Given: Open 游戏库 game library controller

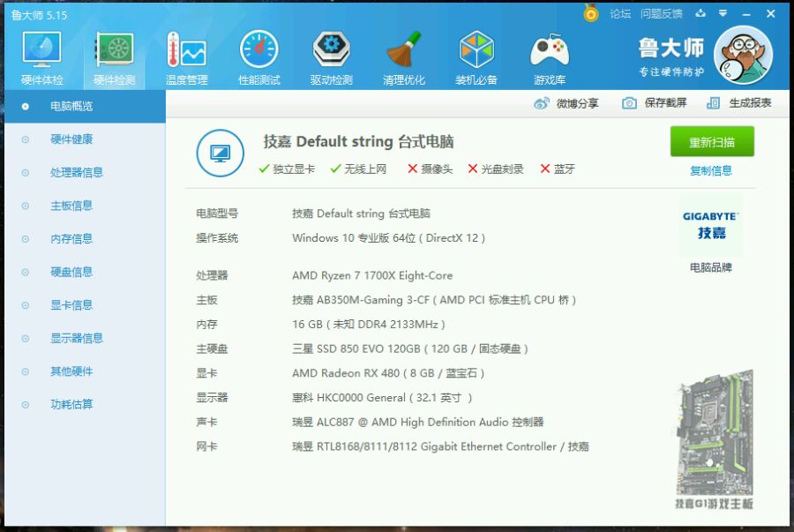Looking at the screenshot, I should [x=550, y=57].
